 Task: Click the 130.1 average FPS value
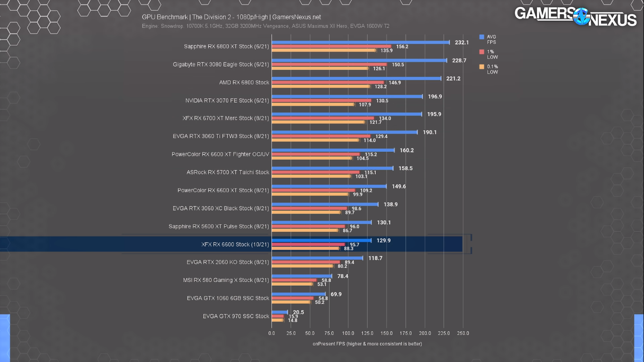point(384,222)
